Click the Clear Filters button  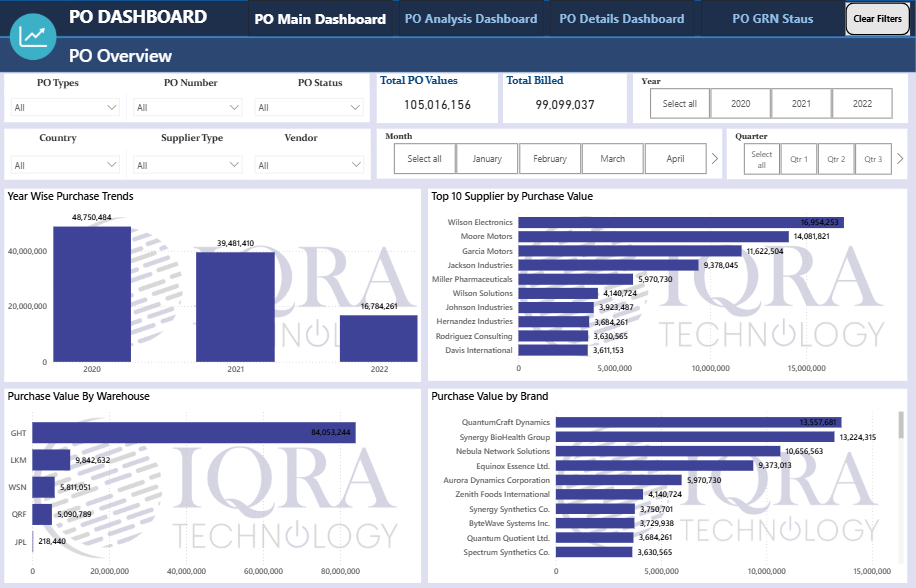point(877,19)
